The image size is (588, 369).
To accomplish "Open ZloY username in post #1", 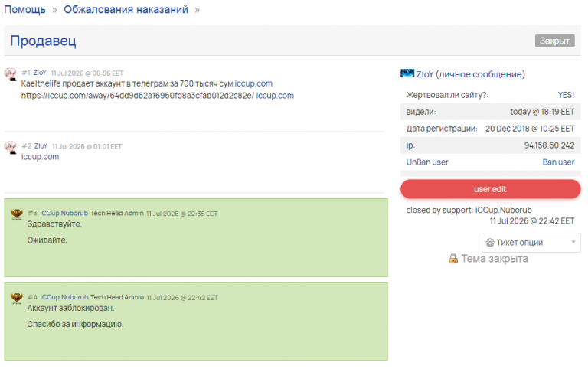I will pyautogui.click(x=40, y=73).
